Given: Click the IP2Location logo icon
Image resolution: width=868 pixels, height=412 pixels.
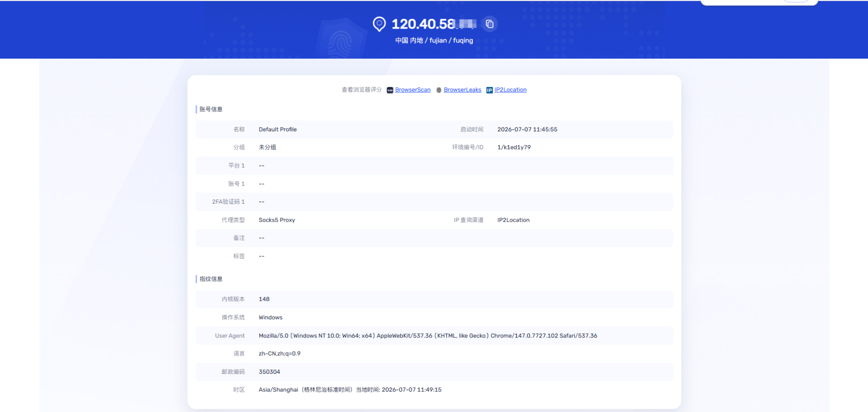Looking at the screenshot, I should [490, 90].
